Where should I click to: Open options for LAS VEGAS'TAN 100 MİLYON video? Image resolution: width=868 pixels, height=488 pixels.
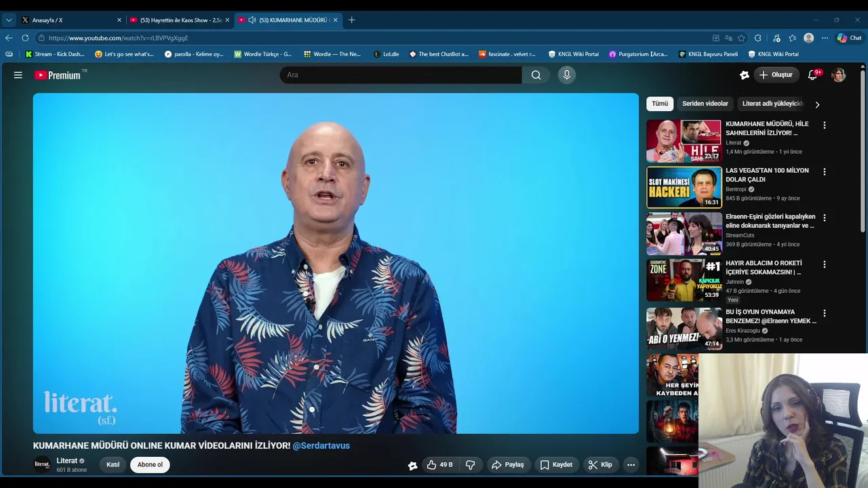(824, 171)
